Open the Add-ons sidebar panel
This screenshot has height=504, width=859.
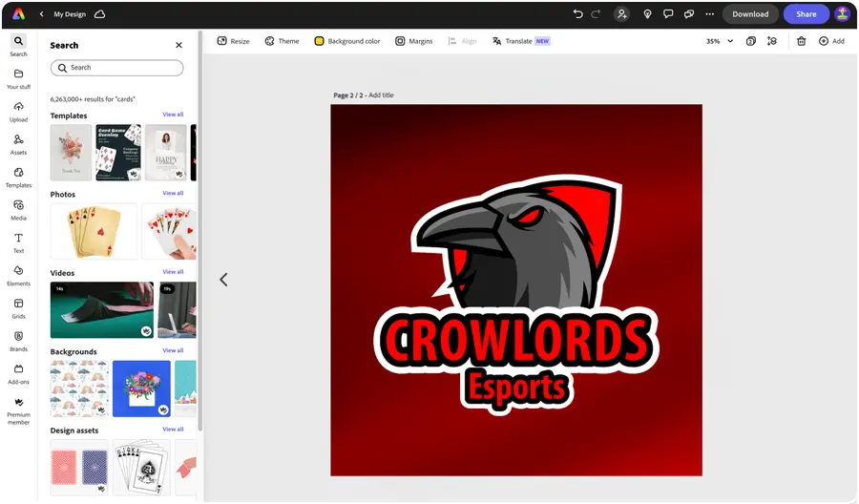19,374
